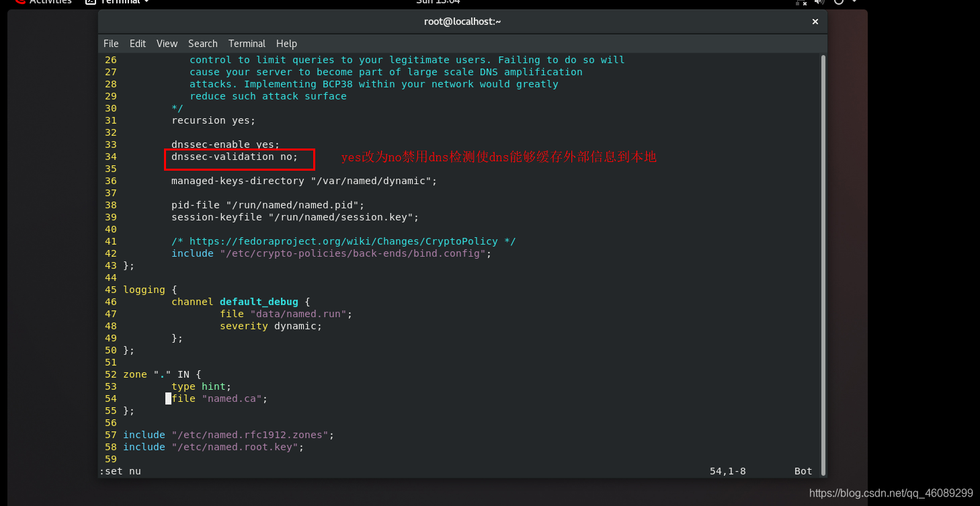The image size is (980, 506).
Task: Click the "dnssec-enable yes;" line
Action: click(x=225, y=144)
